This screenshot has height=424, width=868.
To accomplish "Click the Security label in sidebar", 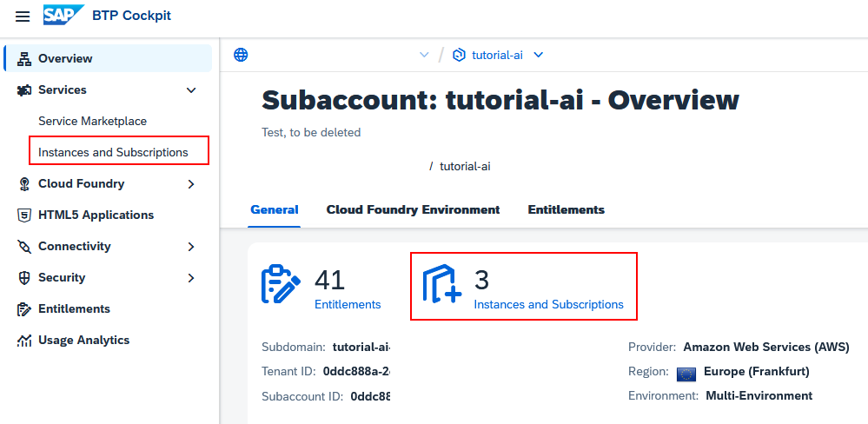I will 62,278.
